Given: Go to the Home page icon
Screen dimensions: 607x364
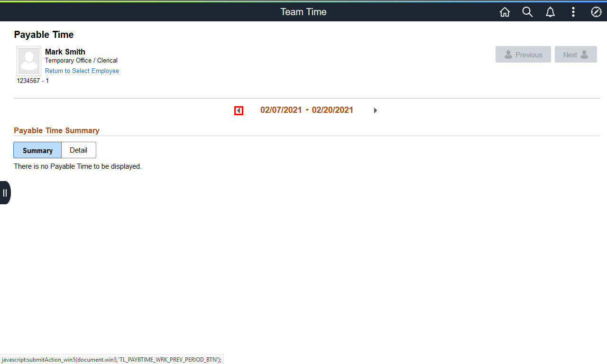Looking at the screenshot, I should [x=505, y=12].
